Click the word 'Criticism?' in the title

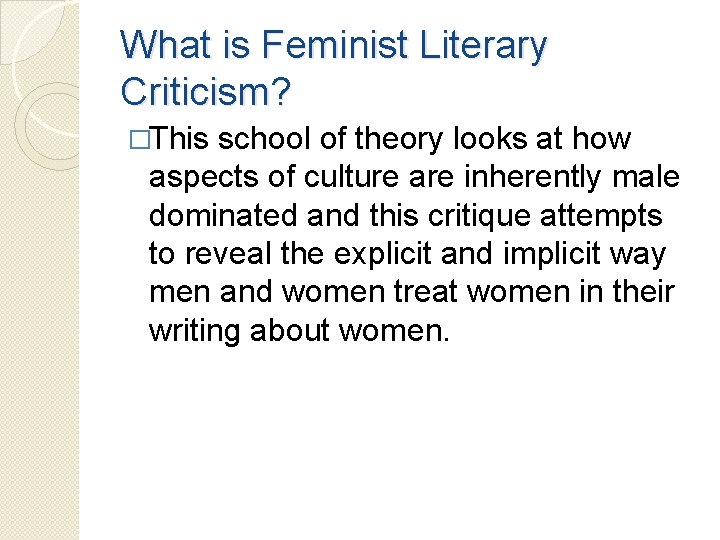pos(205,91)
